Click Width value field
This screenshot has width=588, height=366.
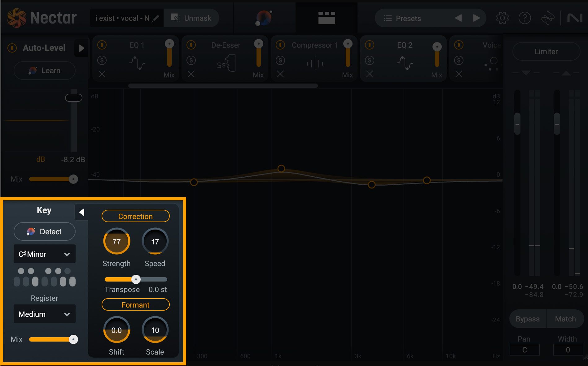[x=568, y=350]
